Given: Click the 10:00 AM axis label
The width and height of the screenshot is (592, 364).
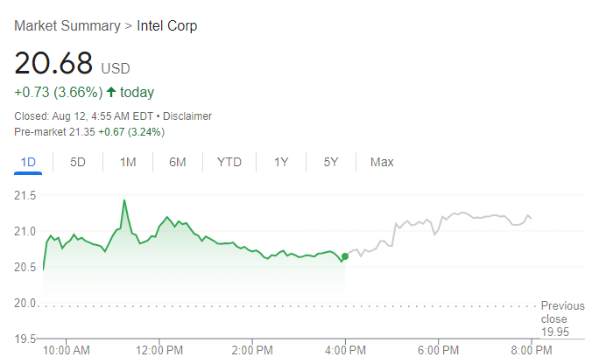Looking at the screenshot, I should 67,351.
